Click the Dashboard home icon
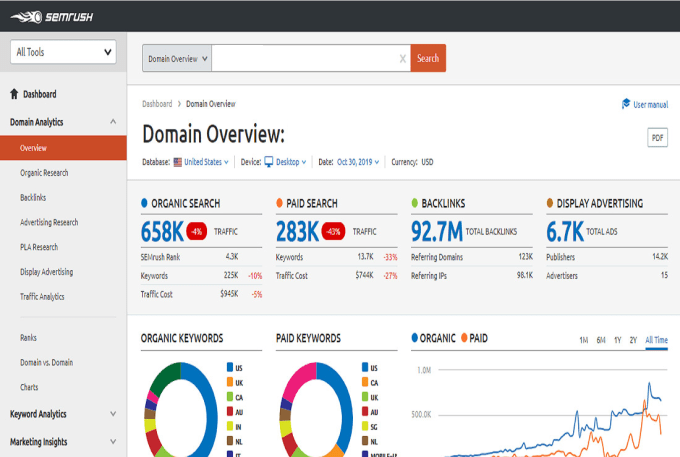The image size is (680, 457). pos(14,94)
